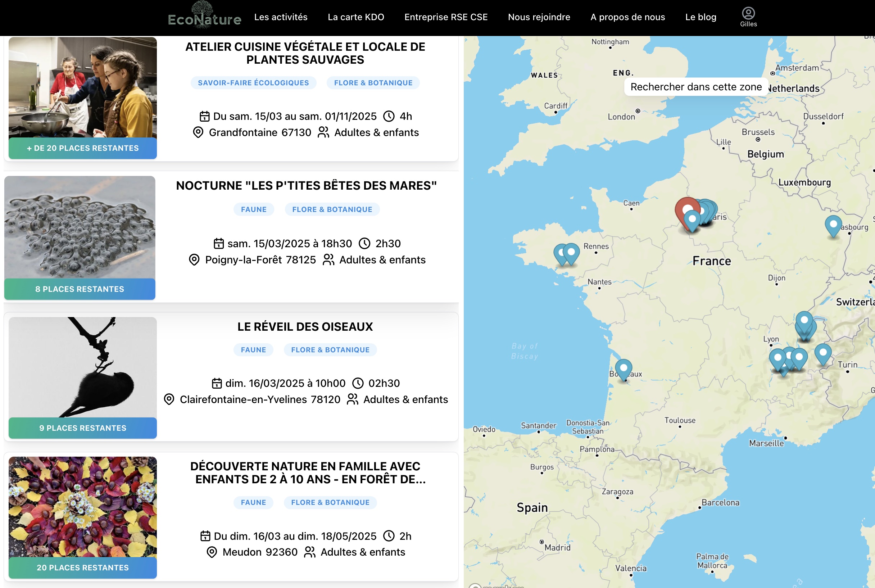
Task: Open Atelier cuisine végétale activity title
Action: coord(305,53)
